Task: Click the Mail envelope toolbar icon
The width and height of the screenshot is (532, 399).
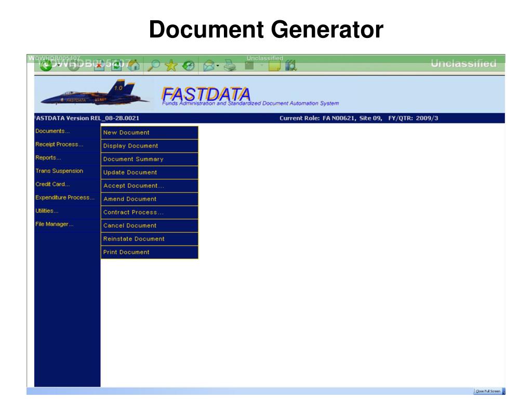Action: [x=209, y=65]
